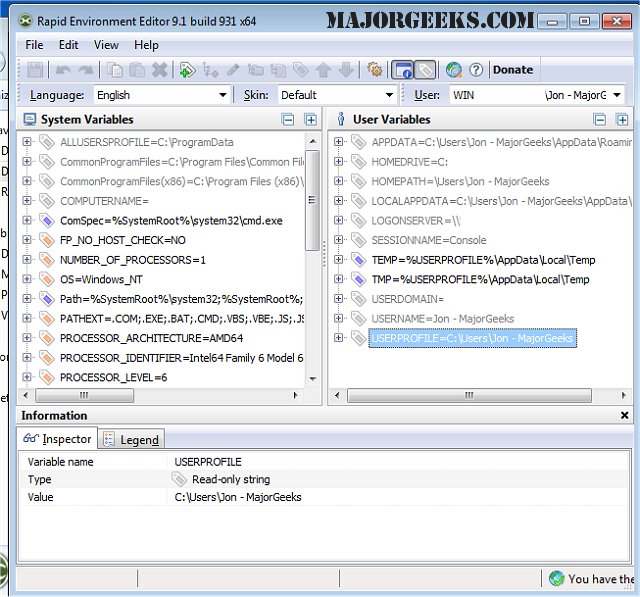Collapse all System Variables with minus icon

(x=288, y=120)
